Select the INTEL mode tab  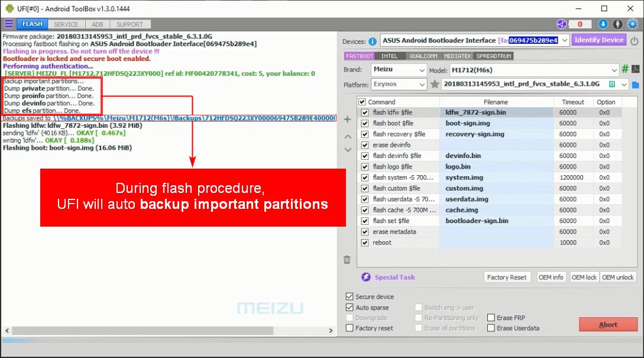(x=389, y=56)
